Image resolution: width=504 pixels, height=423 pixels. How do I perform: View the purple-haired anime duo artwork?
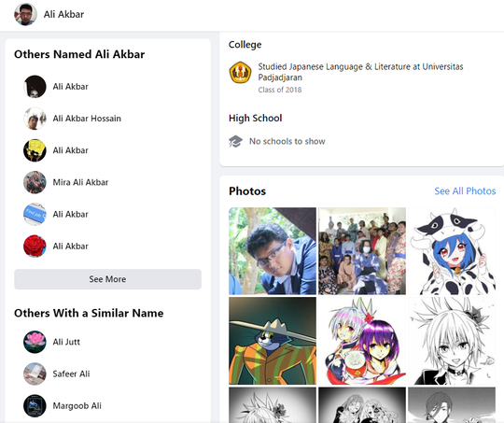click(x=362, y=341)
